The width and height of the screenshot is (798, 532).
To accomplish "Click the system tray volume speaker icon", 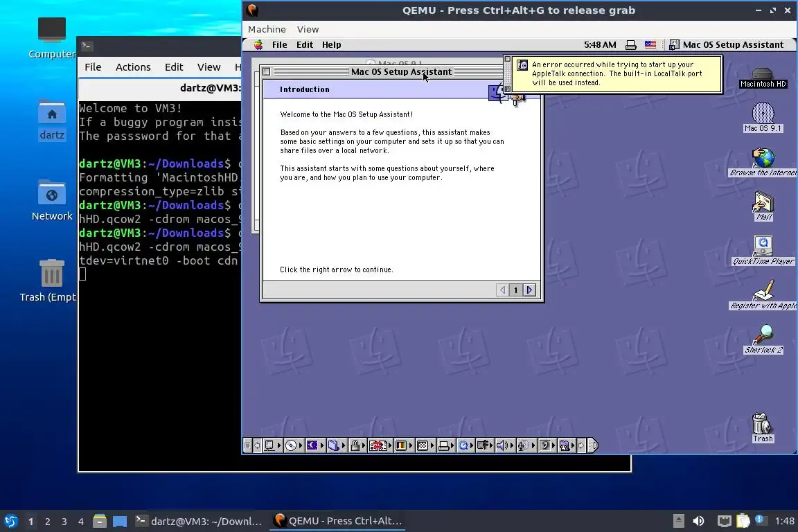I will pos(699,521).
